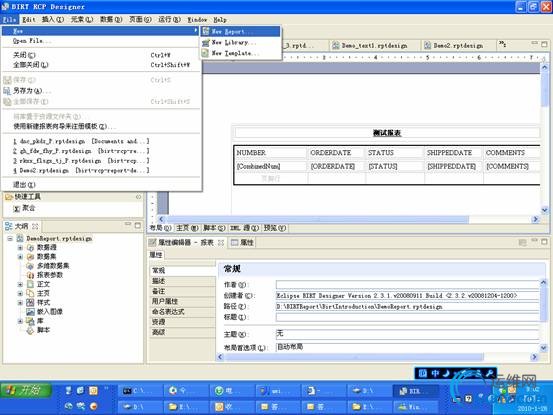Open the 运行 (Run) menu

point(169,19)
